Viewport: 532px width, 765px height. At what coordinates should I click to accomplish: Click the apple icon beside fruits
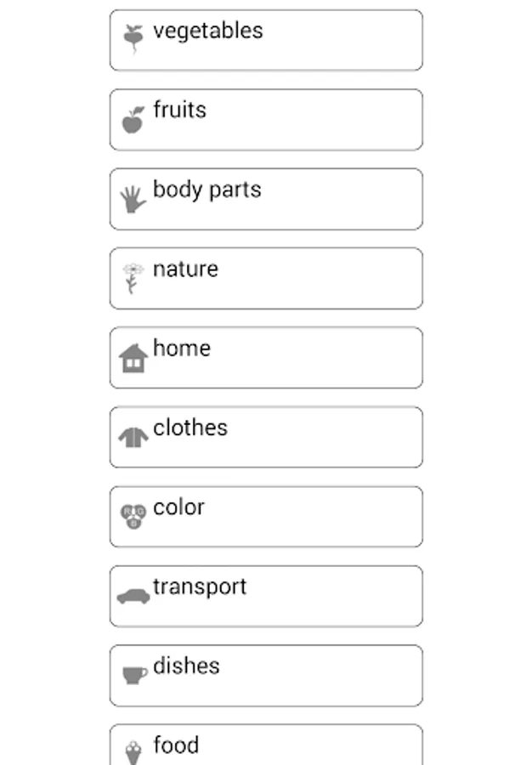pyautogui.click(x=133, y=120)
